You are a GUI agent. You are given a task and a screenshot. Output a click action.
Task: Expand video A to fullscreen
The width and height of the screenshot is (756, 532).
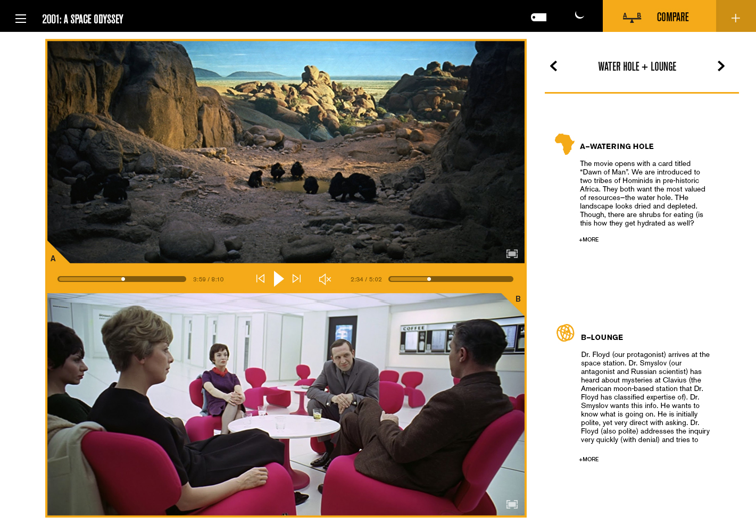512,254
